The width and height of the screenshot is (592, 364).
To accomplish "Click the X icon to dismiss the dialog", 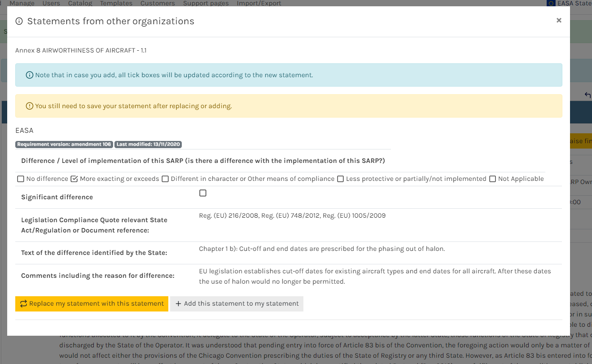I will click(559, 20).
